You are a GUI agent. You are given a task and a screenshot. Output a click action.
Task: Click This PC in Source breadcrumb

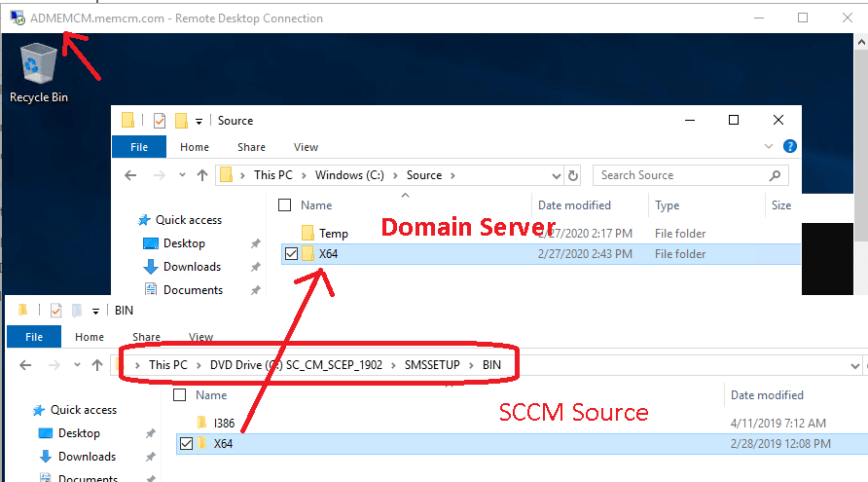click(x=272, y=175)
